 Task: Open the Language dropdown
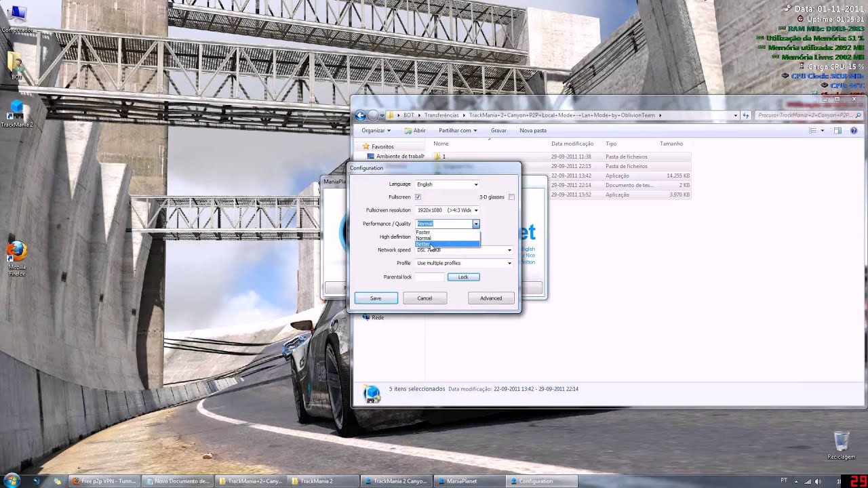click(x=448, y=184)
